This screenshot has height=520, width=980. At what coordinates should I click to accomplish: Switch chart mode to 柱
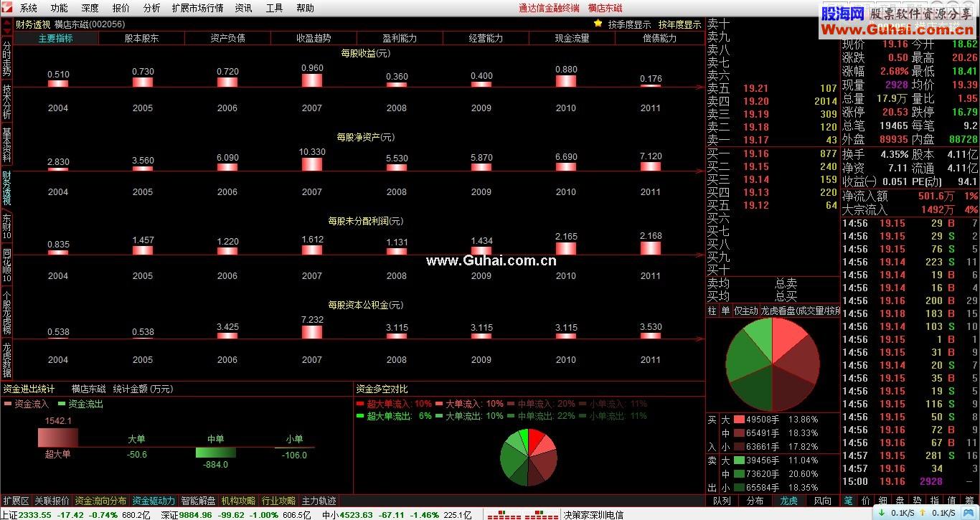click(712, 311)
